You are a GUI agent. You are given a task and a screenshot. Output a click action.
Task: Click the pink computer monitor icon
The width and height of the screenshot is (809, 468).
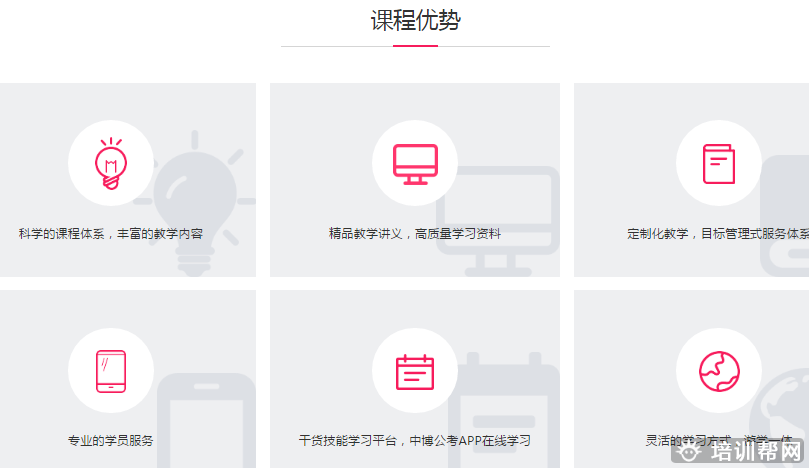[414, 163]
